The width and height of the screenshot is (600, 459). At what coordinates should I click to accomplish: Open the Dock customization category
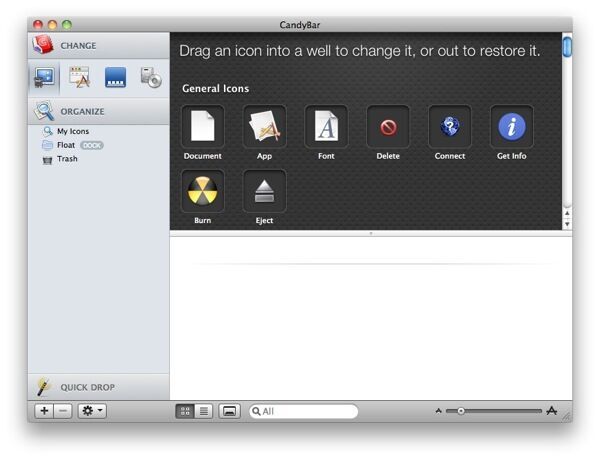pos(115,77)
